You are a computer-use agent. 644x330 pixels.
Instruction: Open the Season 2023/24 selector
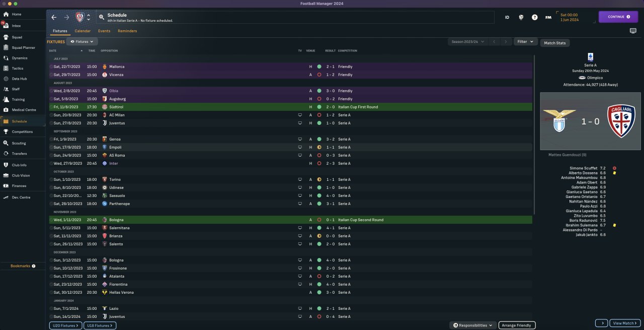(468, 42)
